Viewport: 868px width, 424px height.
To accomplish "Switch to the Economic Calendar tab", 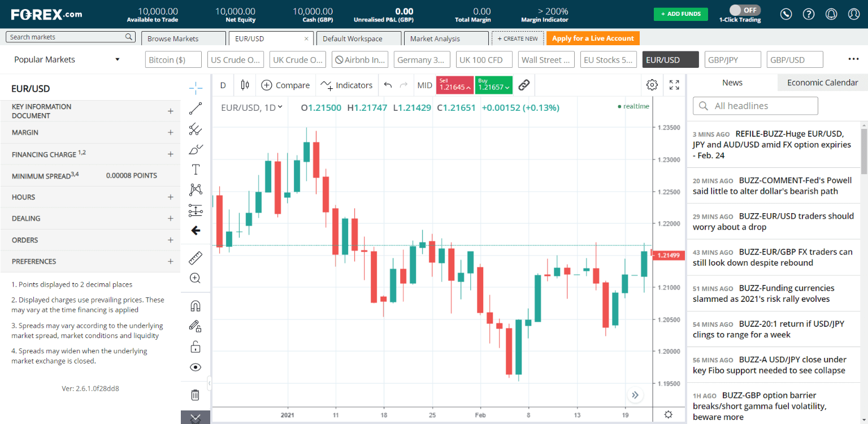I will (x=822, y=82).
